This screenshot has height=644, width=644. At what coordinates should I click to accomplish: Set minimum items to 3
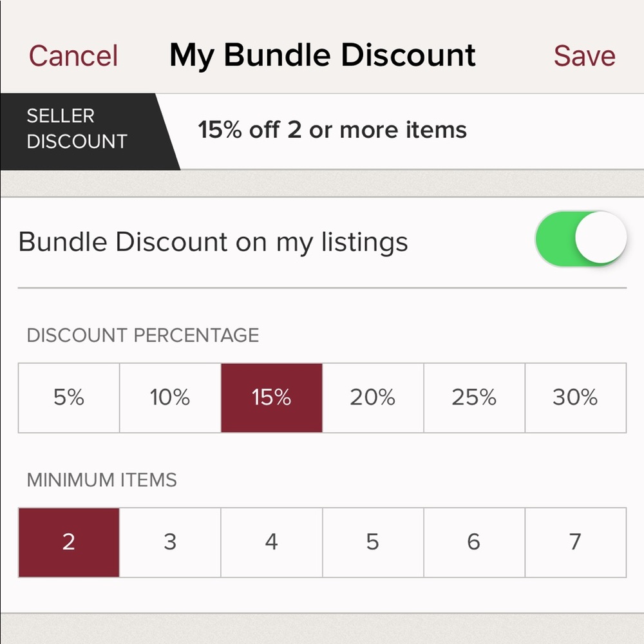170,542
